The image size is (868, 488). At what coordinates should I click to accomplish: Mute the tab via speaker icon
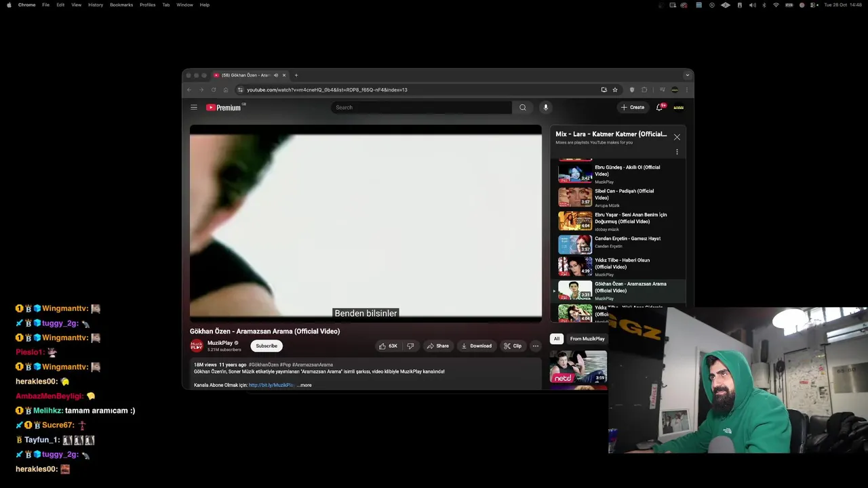(275, 75)
